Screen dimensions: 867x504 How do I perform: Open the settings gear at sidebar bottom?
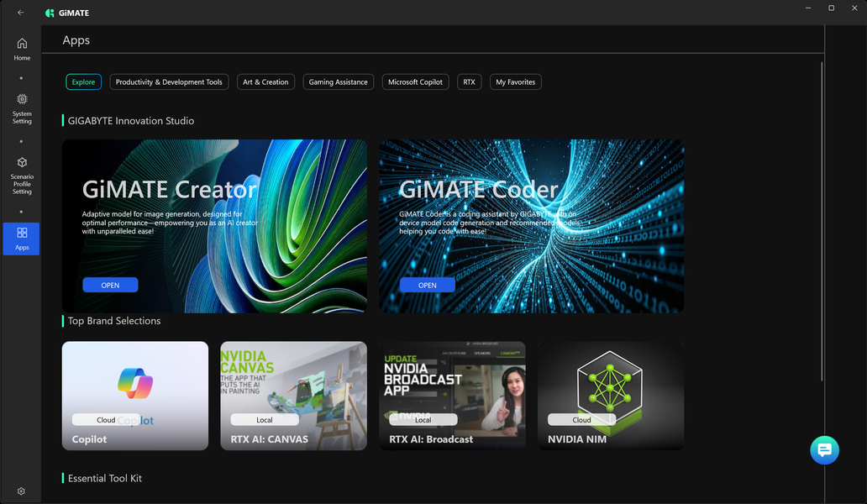(21, 491)
